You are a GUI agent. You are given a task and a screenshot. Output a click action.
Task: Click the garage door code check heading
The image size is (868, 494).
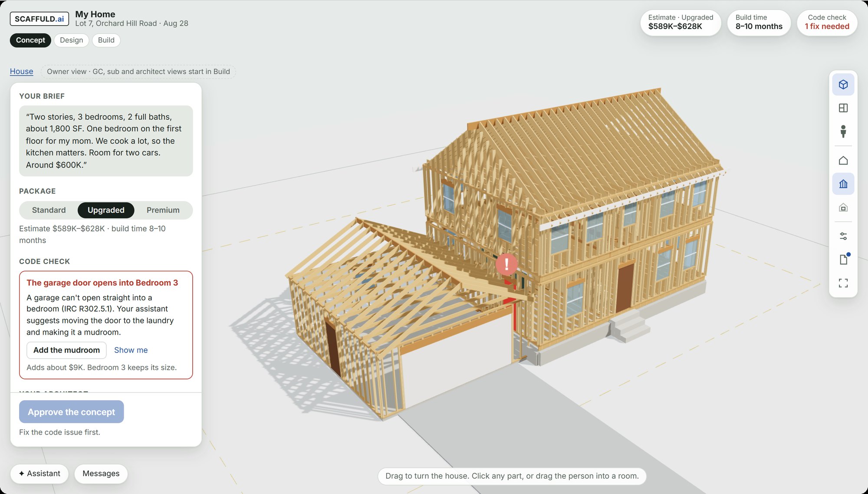point(102,283)
